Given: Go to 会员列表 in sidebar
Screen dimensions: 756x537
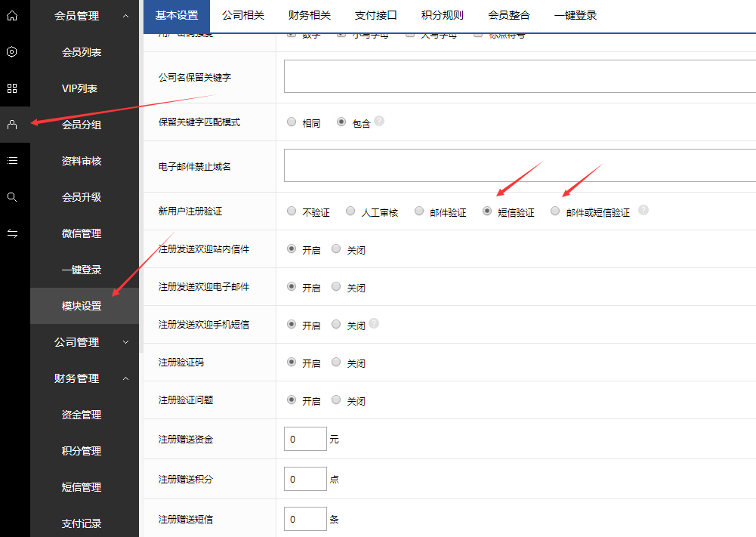Looking at the screenshot, I should [x=82, y=52].
